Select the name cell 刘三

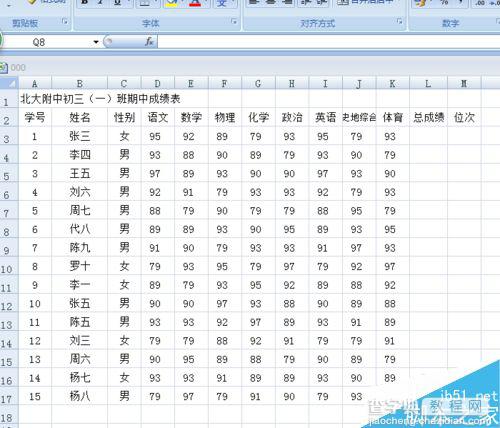tap(80, 340)
